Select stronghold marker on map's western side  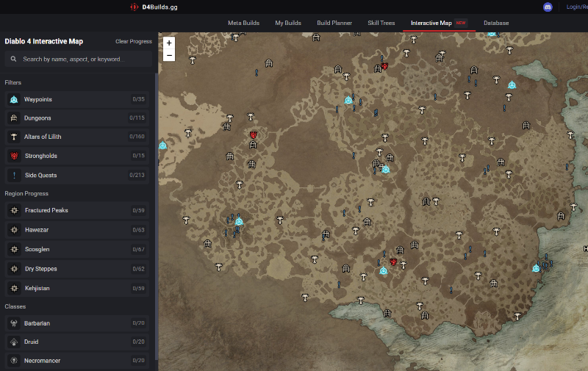[x=254, y=134]
